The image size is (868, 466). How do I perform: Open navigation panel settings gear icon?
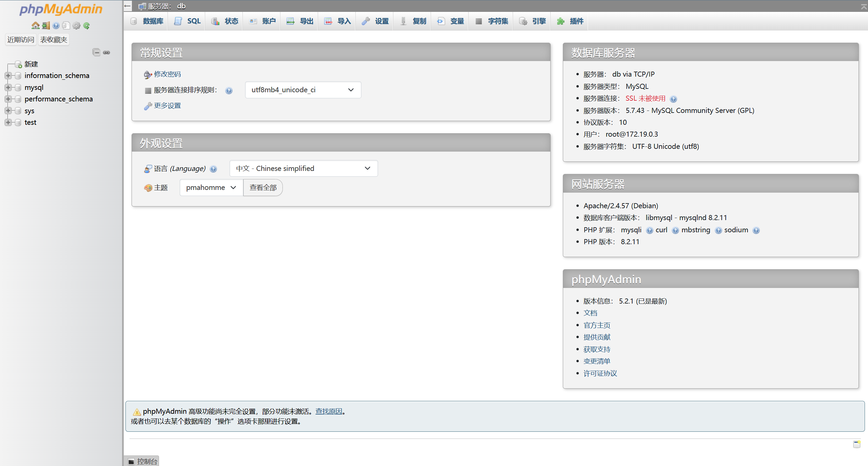click(77, 25)
